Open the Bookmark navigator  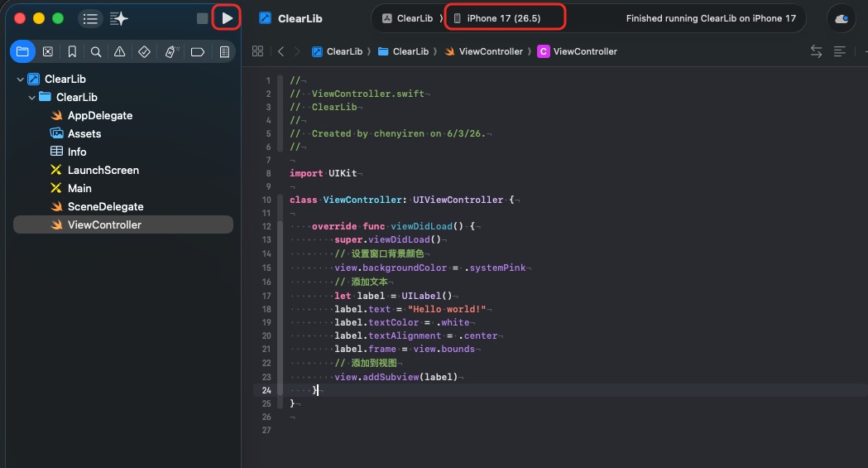click(72, 51)
